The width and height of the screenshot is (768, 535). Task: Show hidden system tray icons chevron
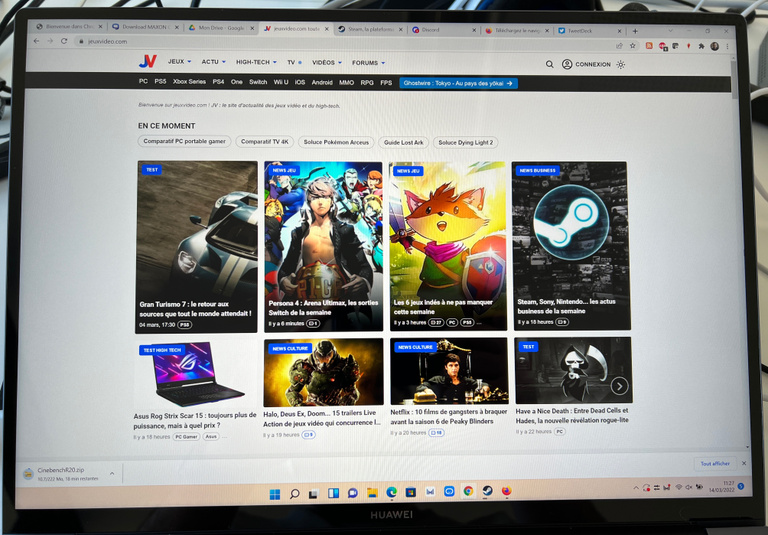pyautogui.click(x=636, y=488)
